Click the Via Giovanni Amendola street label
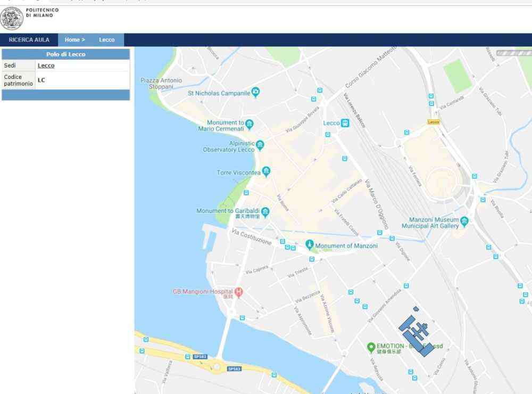532x394 pixels. (x=385, y=306)
